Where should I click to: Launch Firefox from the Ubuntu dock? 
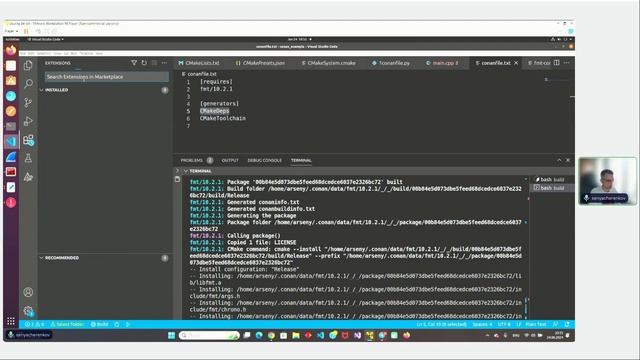click(x=11, y=50)
